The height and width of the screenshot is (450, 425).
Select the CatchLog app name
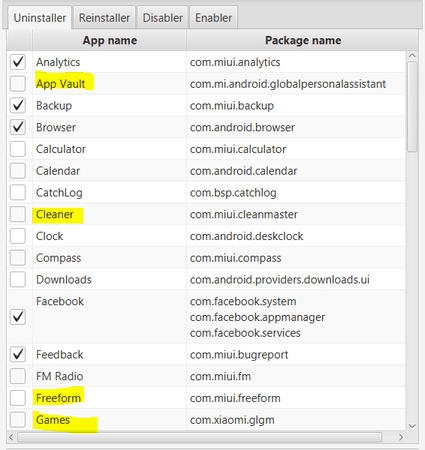pos(59,193)
